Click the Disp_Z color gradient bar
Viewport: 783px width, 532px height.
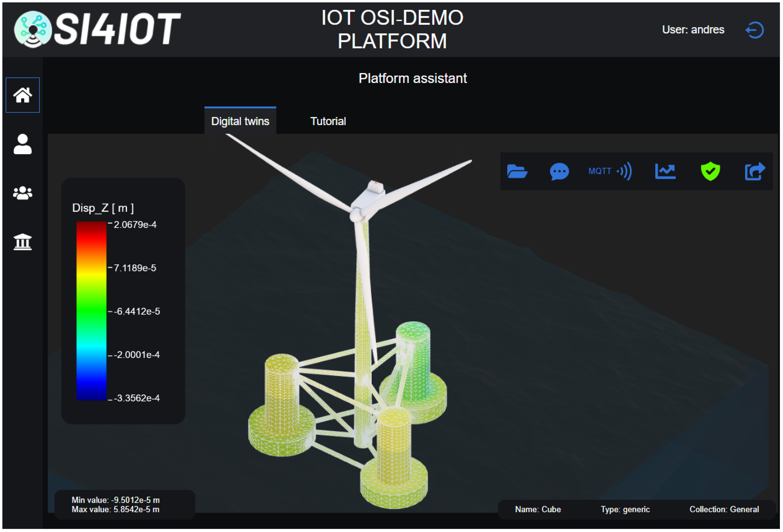tap(91, 311)
